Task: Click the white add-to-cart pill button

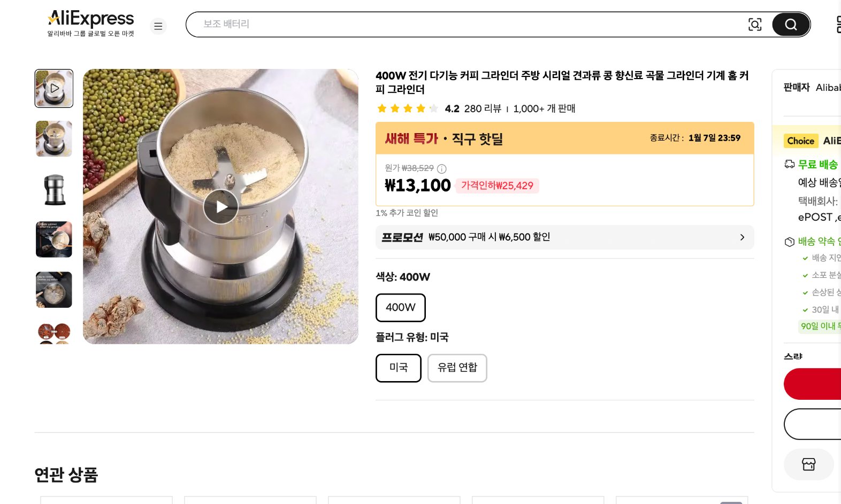Action: click(824, 424)
